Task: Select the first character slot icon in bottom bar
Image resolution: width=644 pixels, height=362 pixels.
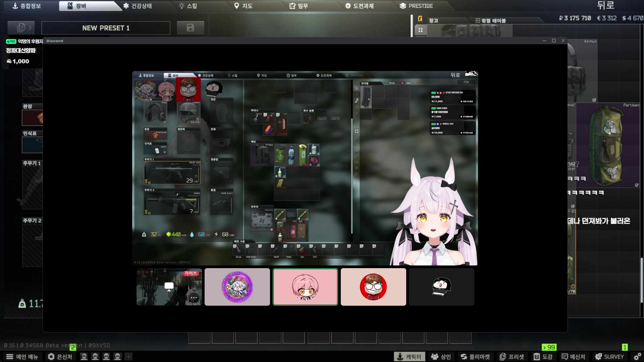Action: pos(84,357)
